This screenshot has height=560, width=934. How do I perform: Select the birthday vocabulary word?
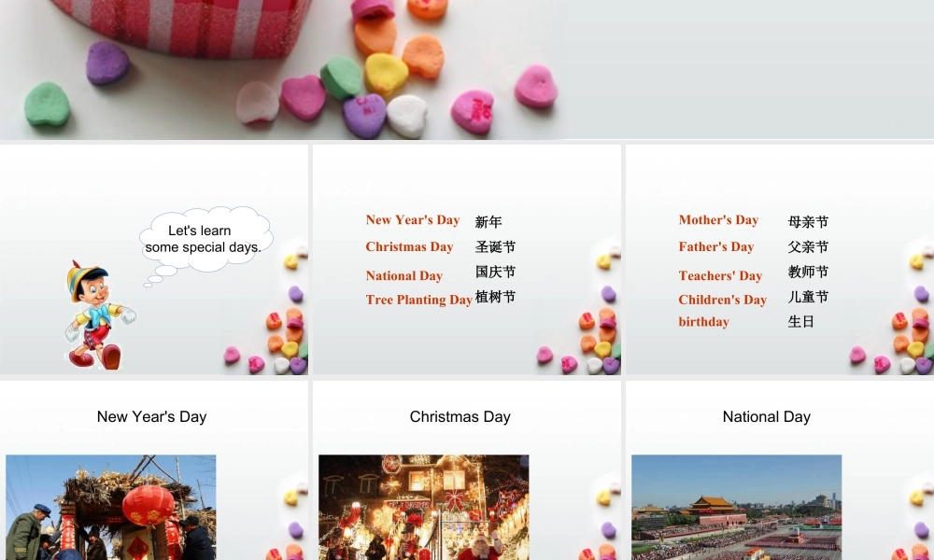pyautogui.click(x=703, y=322)
